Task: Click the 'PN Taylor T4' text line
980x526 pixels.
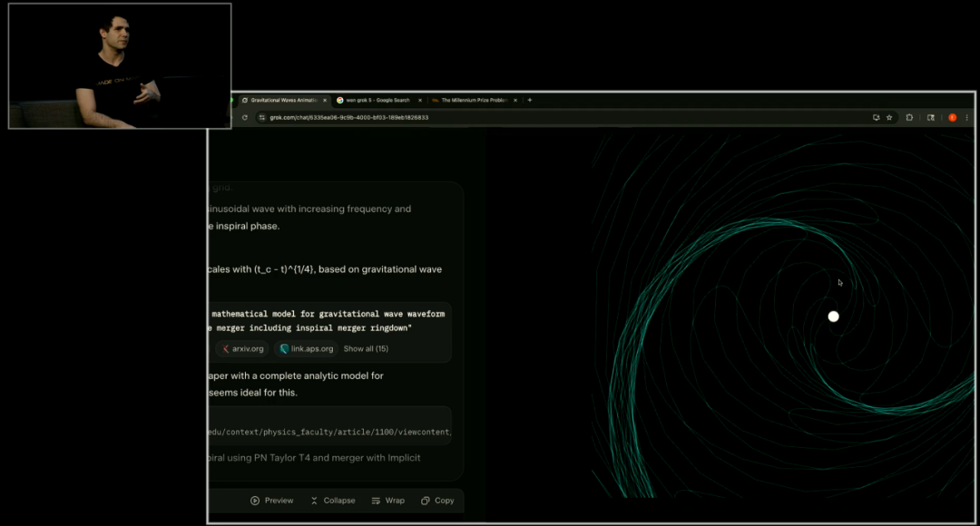Action: pos(314,458)
